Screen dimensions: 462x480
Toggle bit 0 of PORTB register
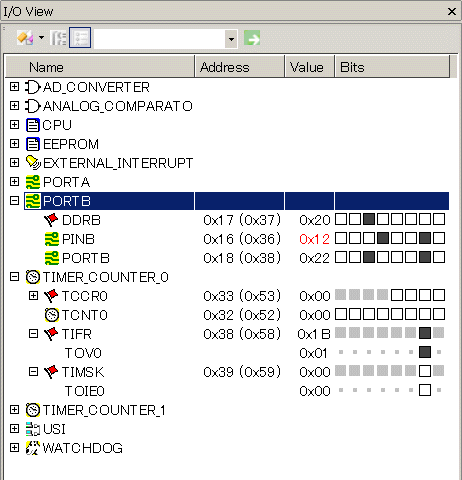click(439, 257)
